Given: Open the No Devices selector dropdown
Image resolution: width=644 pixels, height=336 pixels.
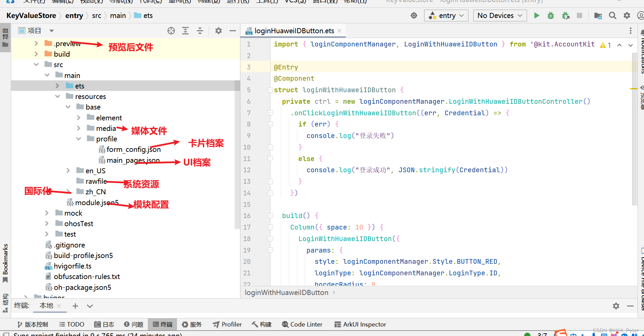Looking at the screenshot, I should point(500,16).
